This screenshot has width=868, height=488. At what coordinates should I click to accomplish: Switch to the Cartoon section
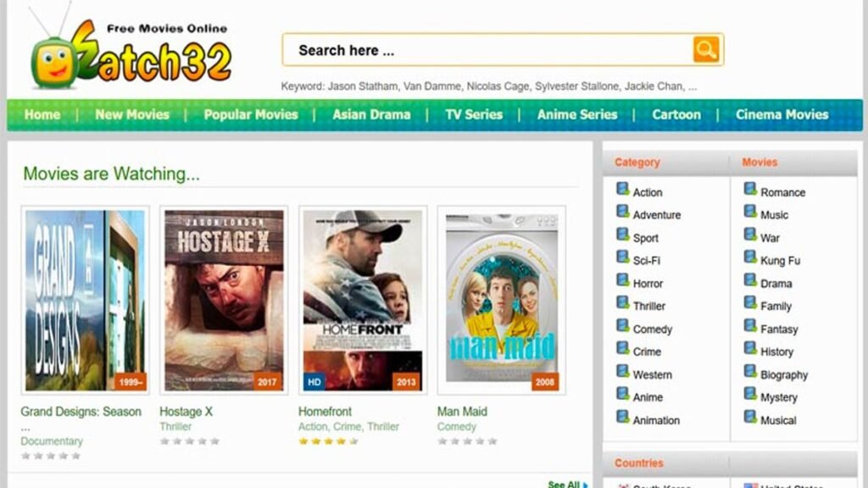click(676, 114)
